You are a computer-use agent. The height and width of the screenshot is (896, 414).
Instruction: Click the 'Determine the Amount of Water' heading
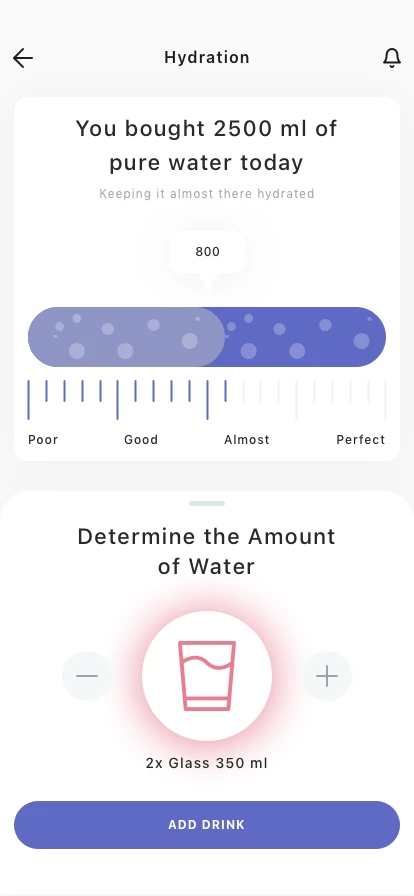click(206, 551)
